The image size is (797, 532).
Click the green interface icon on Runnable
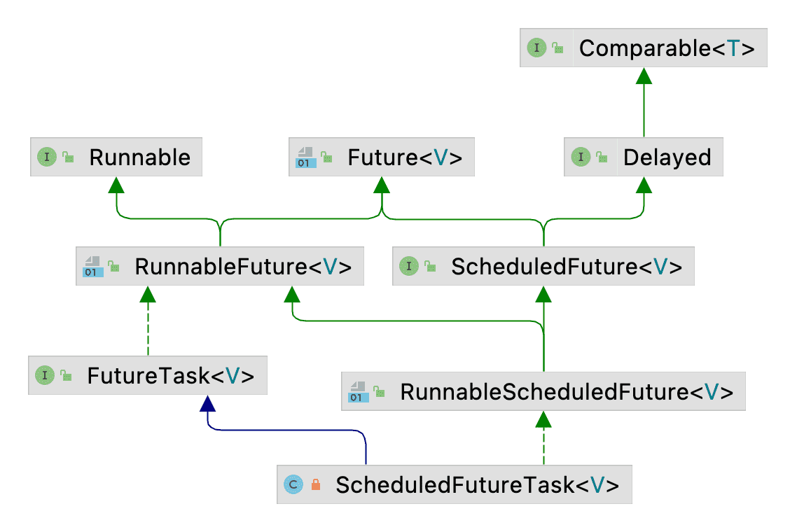[x=46, y=157]
